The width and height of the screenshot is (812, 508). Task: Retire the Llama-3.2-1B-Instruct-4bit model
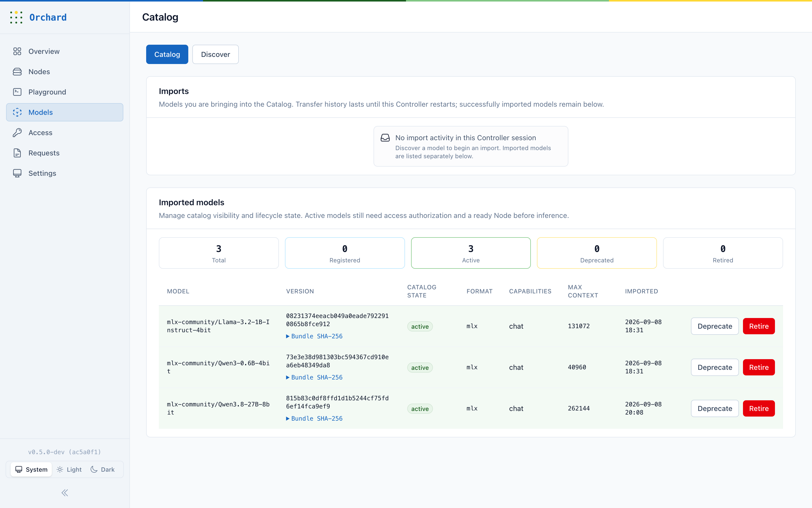tap(759, 326)
